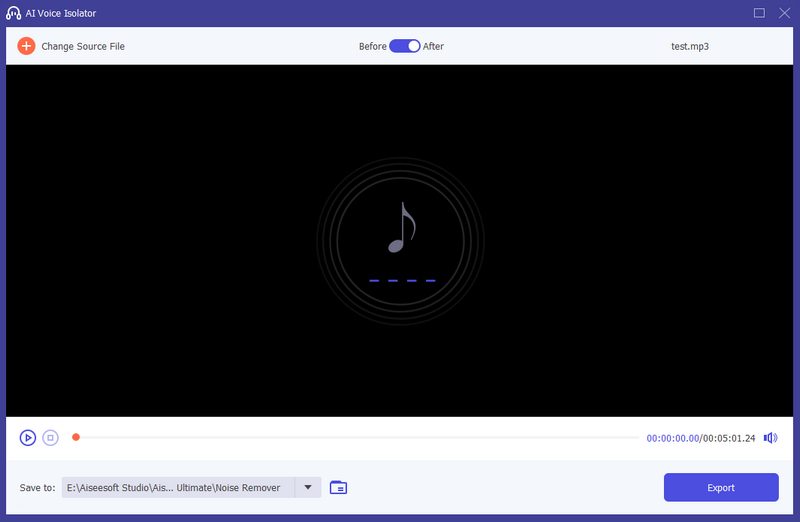Click the orange plus icon to add source

[x=26, y=46]
